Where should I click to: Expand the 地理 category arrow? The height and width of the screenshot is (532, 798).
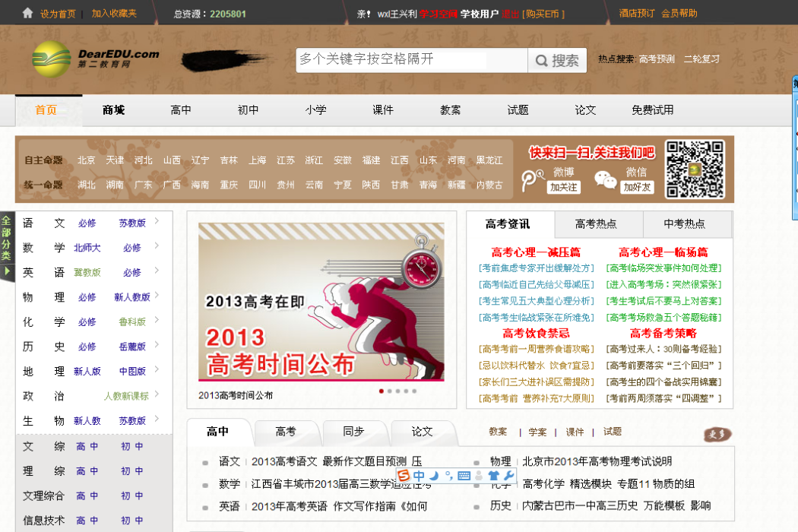(x=157, y=369)
